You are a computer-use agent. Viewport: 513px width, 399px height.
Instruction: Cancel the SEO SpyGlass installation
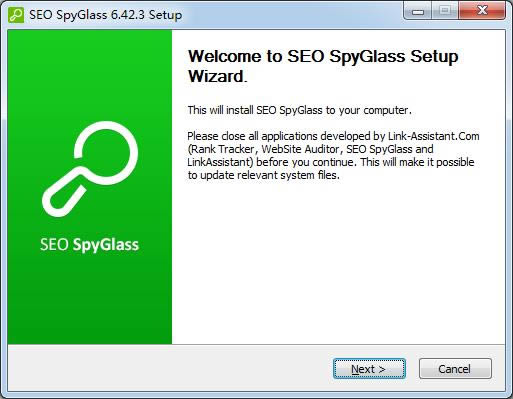click(455, 369)
